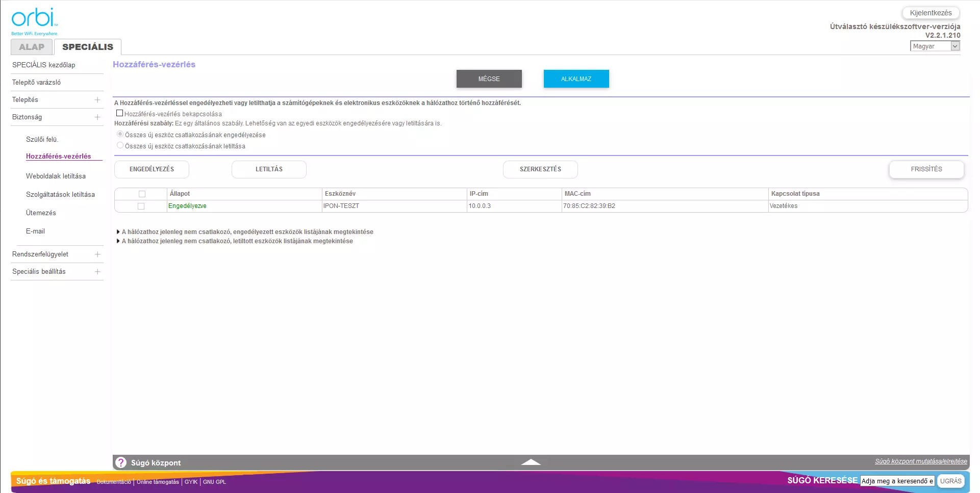Image resolution: width=980 pixels, height=493 pixels.
Task: Click the help search input field
Action: 897,481
